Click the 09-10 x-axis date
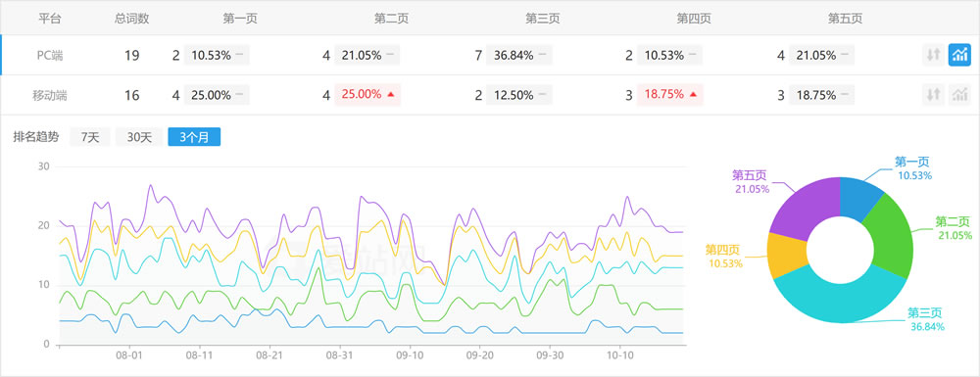 [x=410, y=355]
